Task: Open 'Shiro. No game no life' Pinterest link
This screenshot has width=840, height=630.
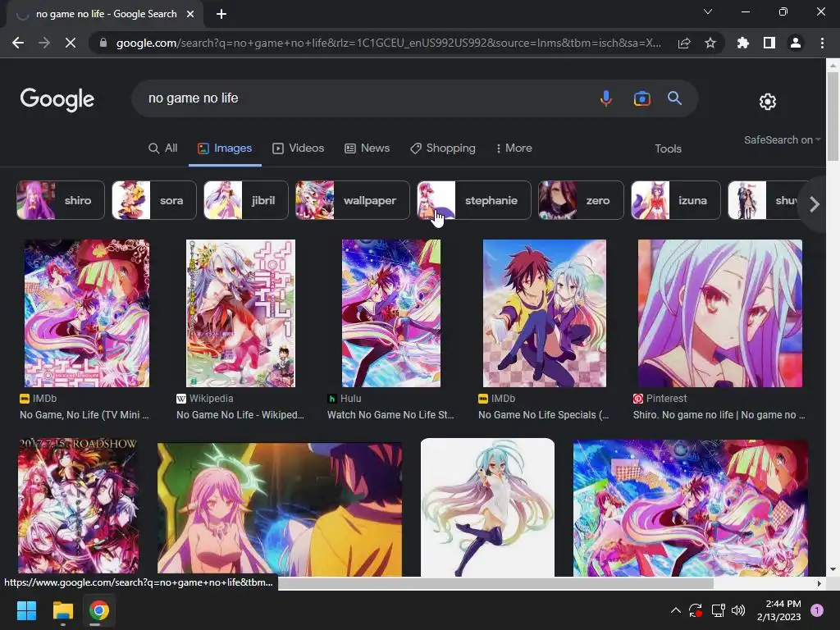Action: click(719, 414)
